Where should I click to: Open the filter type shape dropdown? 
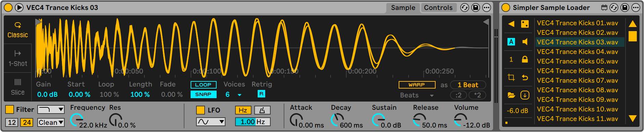point(51,109)
